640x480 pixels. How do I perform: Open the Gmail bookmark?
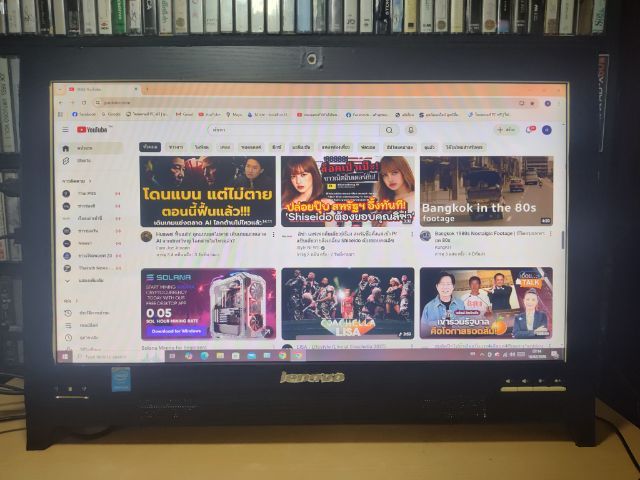click(x=184, y=115)
